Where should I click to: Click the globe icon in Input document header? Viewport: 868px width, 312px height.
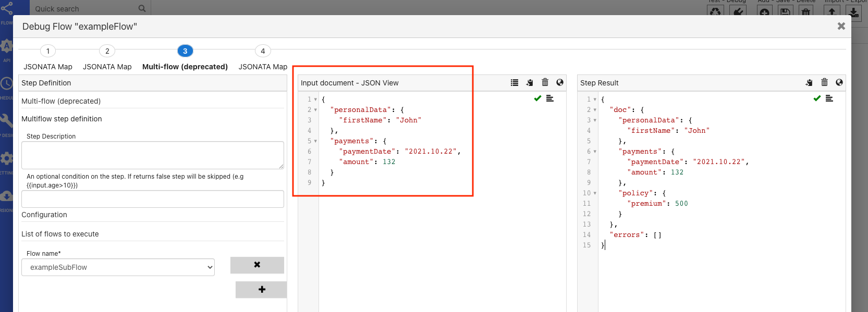[560, 82]
